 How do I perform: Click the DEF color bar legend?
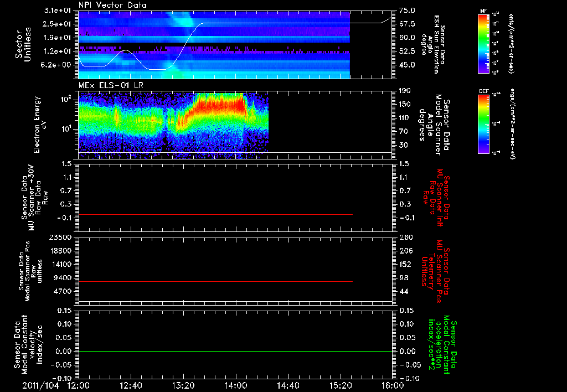[484, 124]
